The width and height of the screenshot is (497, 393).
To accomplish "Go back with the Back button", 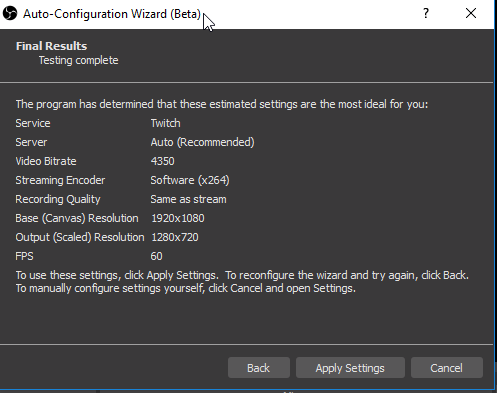I will click(x=259, y=368).
